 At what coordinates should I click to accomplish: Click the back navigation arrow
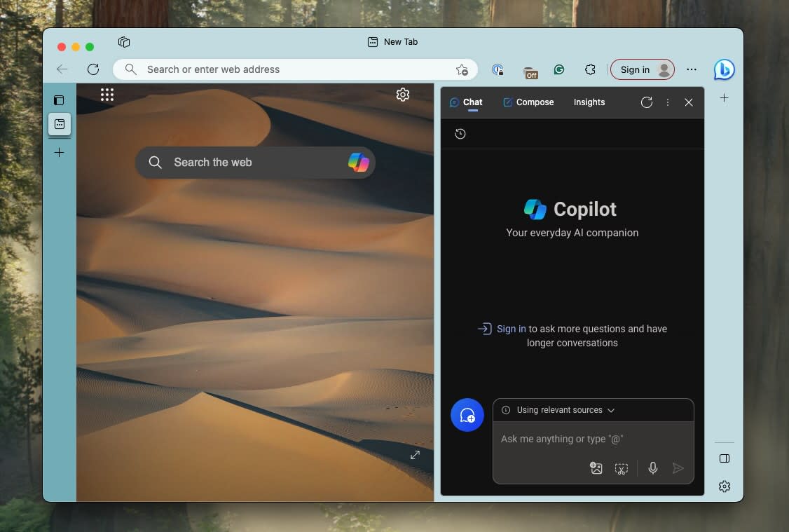coord(62,69)
